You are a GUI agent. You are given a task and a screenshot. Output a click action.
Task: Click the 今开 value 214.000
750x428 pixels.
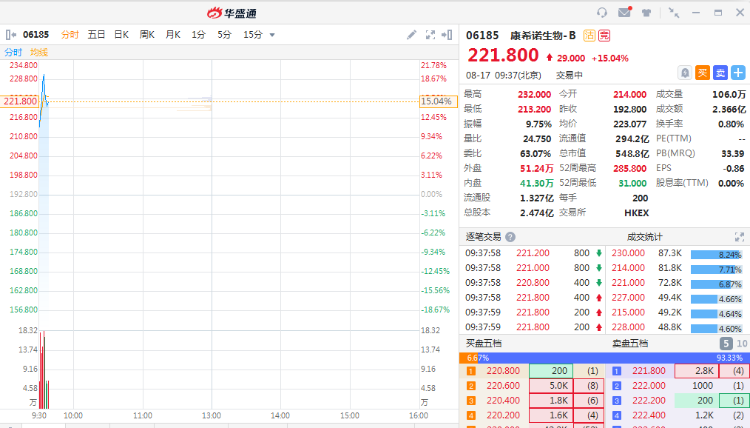pyautogui.click(x=630, y=95)
